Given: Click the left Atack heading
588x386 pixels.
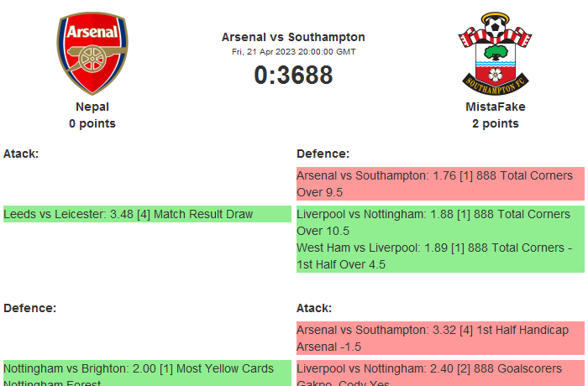Looking at the screenshot, I should tap(21, 154).
